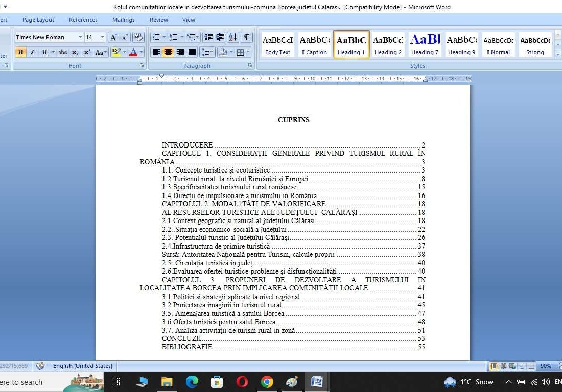The width and height of the screenshot is (562, 392).
Task: Increase indent of the paragraph
Action: coord(220,37)
